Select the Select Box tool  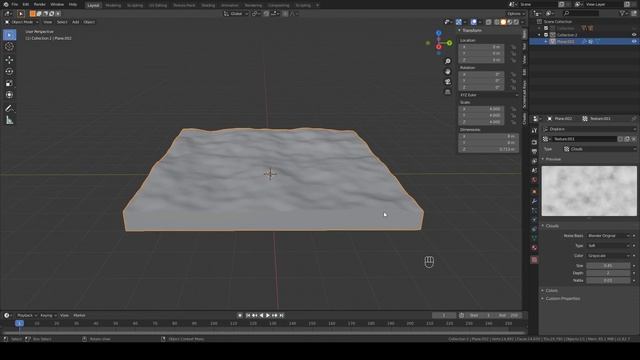[x=9, y=35]
